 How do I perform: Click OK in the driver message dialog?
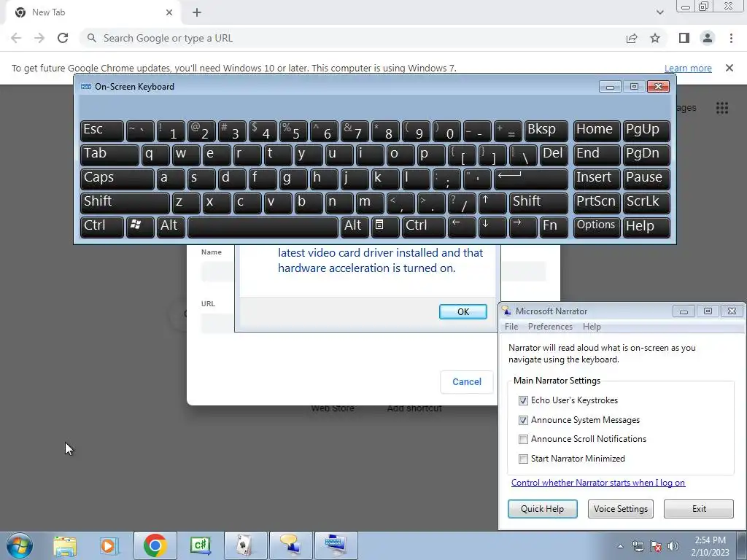click(x=462, y=311)
